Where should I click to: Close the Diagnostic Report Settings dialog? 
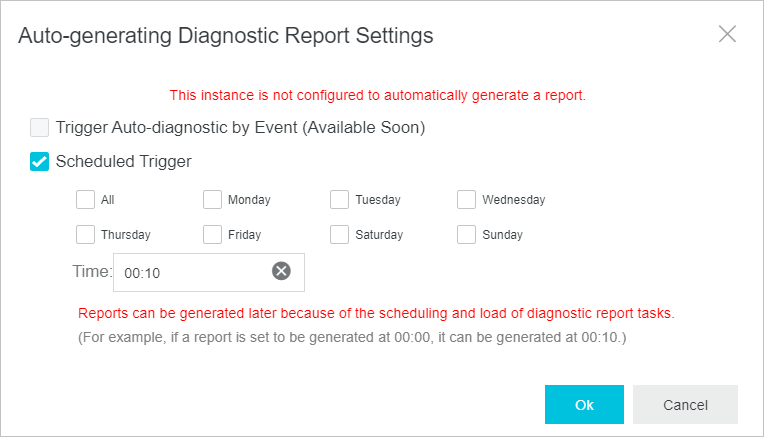(x=727, y=35)
